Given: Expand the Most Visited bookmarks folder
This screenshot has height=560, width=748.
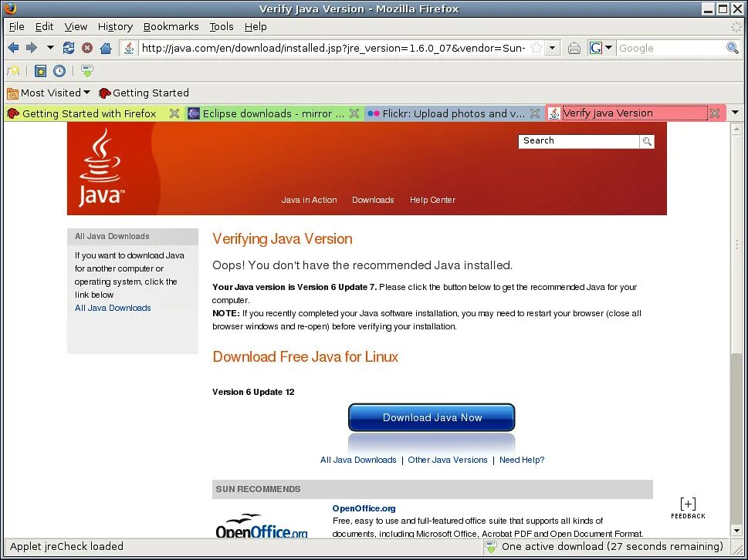Looking at the screenshot, I should click(49, 93).
